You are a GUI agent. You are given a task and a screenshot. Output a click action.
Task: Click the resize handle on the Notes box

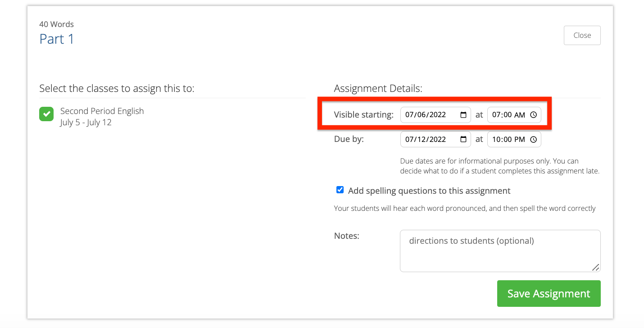click(x=596, y=269)
